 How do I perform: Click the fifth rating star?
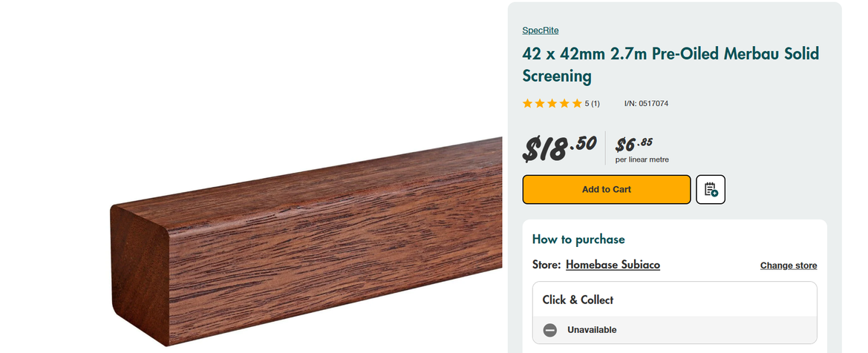tap(577, 104)
